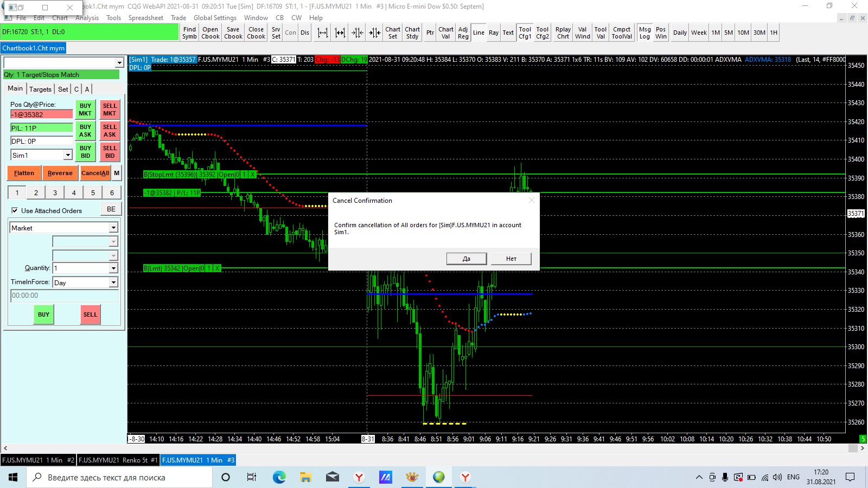Click the compress bar spacing icon
The width and height of the screenshot is (868, 488).
click(x=358, y=33)
